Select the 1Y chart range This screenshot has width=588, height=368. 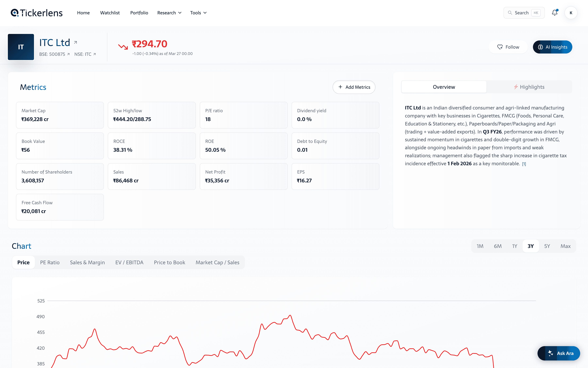pyautogui.click(x=514, y=246)
